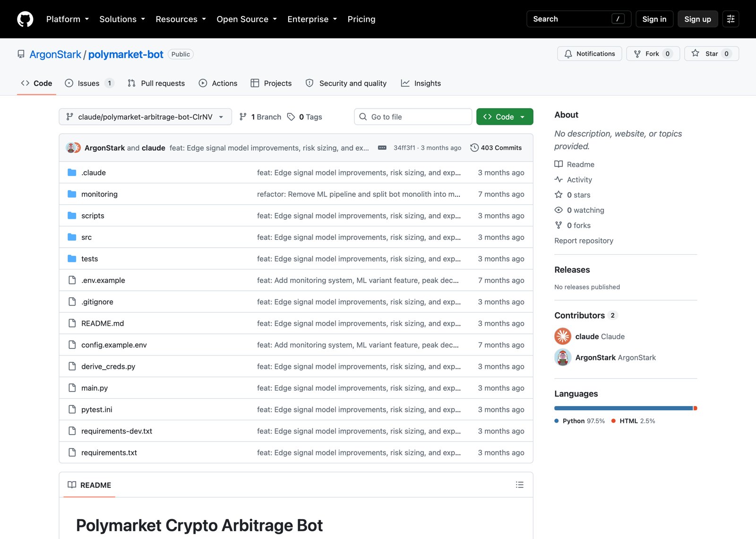Switch to the Issues tab
This screenshot has width=756, height=539.
click(x=89, y=83)
